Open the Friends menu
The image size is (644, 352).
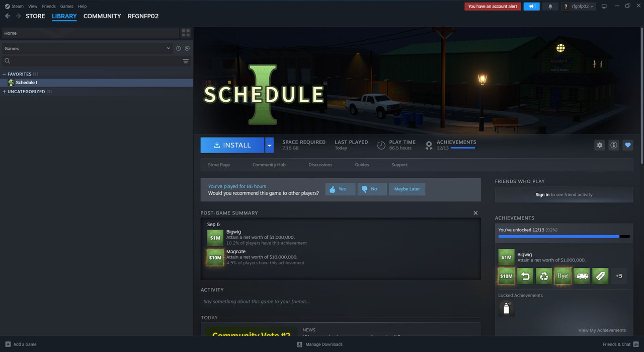[x=49, y=6]
